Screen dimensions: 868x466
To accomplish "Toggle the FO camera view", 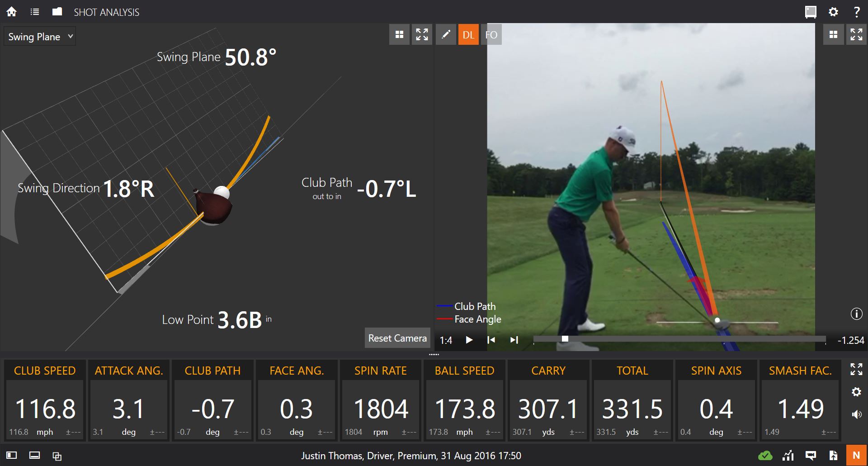I will click(x=491, y=34).
